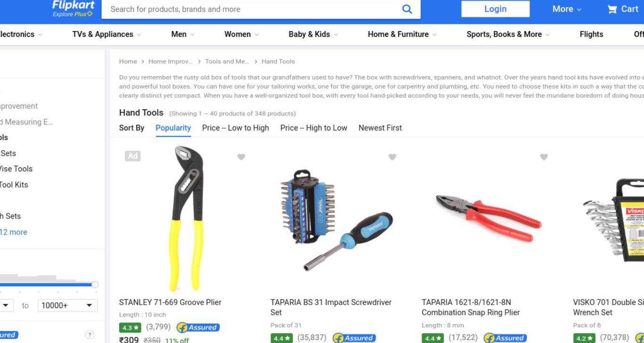Sort by Price -- Low to High
The image size is (644, 343).
point(235,128)
